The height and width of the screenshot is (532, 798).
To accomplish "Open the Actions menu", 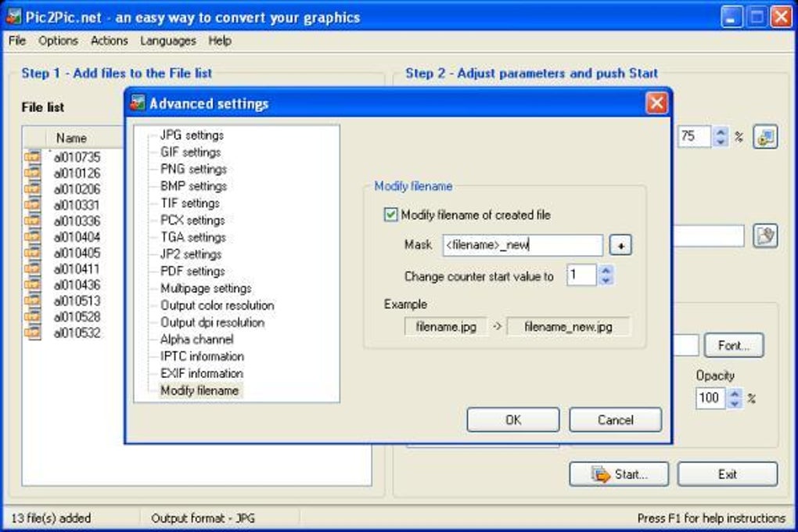I will 109,41.
